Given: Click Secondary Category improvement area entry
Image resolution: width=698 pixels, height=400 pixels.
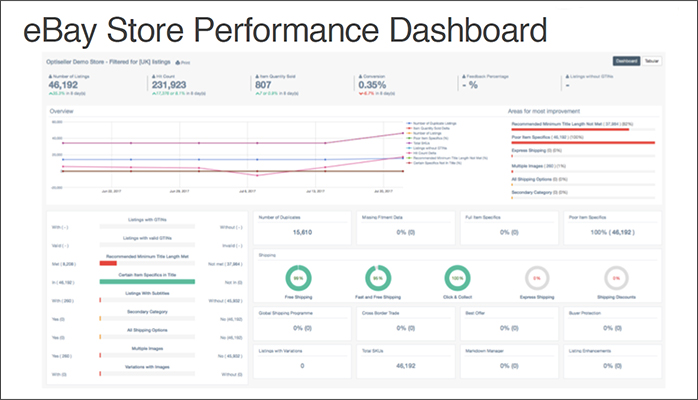Looking at the screenshot, I should (x=583, y=195).
